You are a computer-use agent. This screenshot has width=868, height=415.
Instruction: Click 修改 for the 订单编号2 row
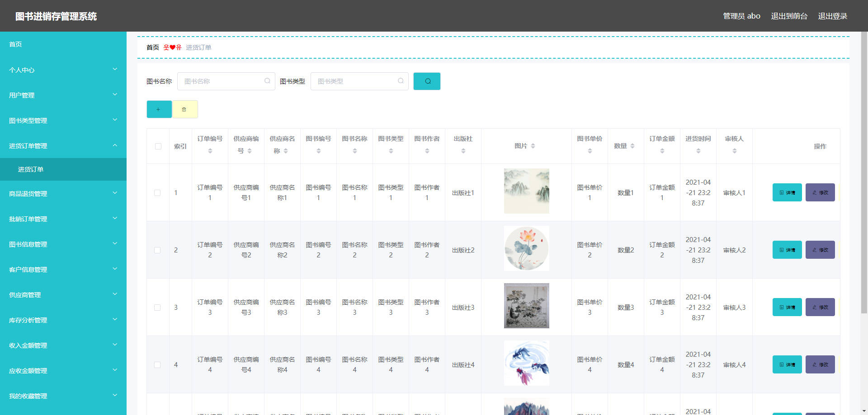[x=820, y=250]
